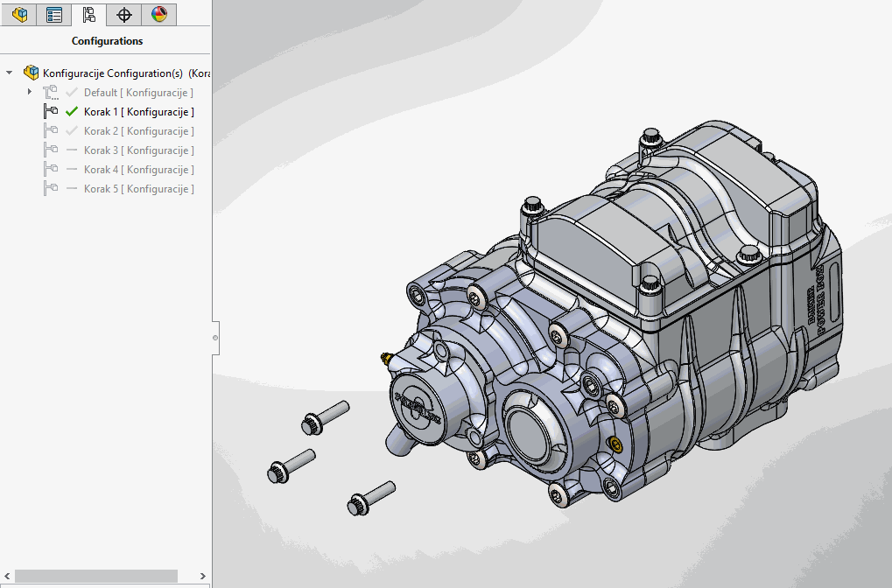Expand the Default configuration node
This screenshot has width=892, height=588.
[x=30, y=92]
